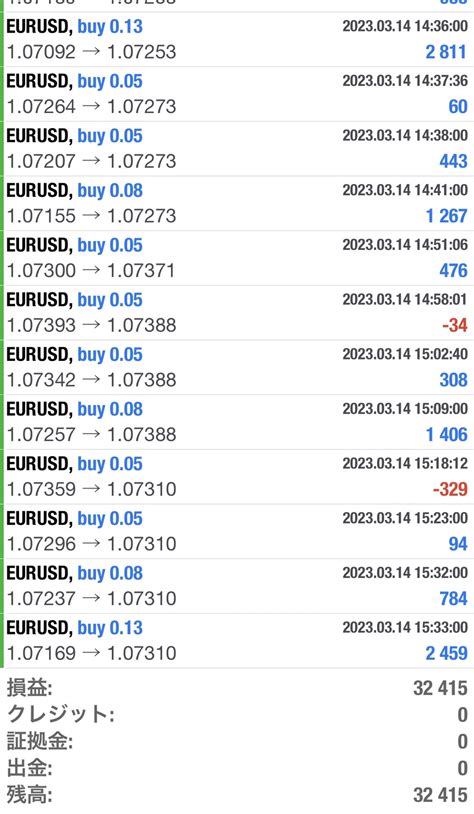Click the 損益 summary row

[237, 688]
